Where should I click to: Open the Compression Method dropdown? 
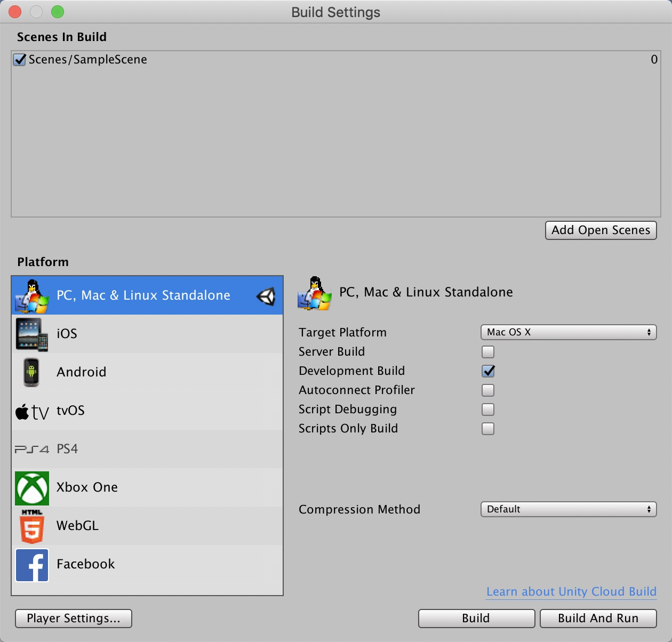[569, 509]
